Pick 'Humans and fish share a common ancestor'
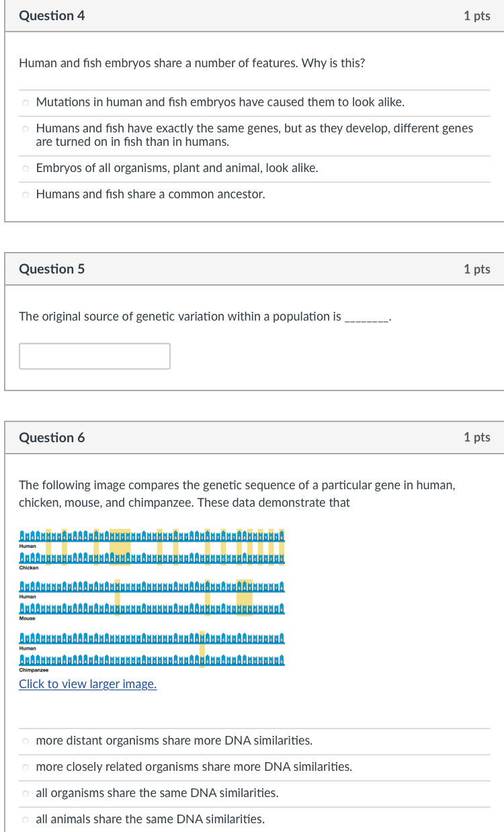Image resolution: width=504 pixels, height=832 pixels. [x=25, y=195]
